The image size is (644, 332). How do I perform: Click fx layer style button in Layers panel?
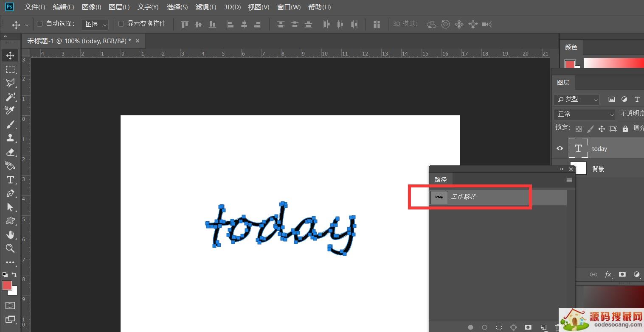pos(608,275)
